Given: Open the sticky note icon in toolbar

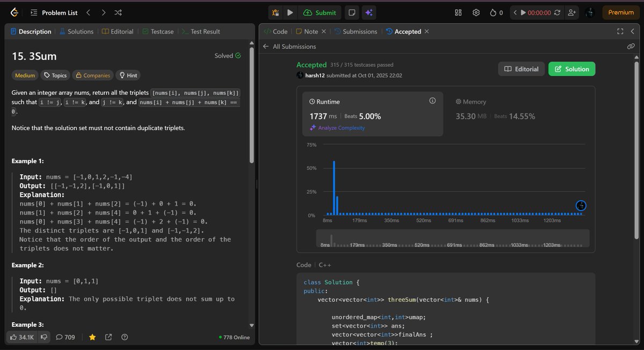Looking at the screenshot, I should click(351, 12).
